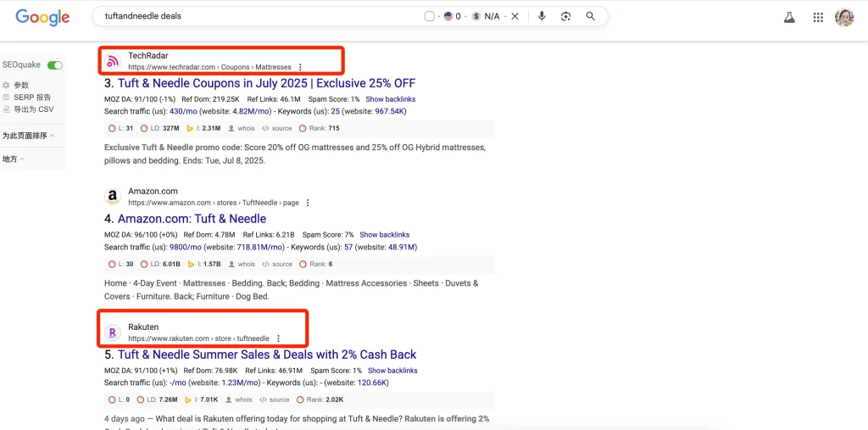Click TechRadar Bing index 2.31M metric

pos(203,129)
